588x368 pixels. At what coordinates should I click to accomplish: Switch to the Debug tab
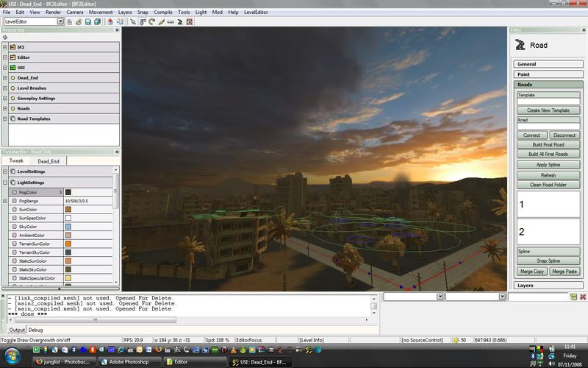pos(35,330)
